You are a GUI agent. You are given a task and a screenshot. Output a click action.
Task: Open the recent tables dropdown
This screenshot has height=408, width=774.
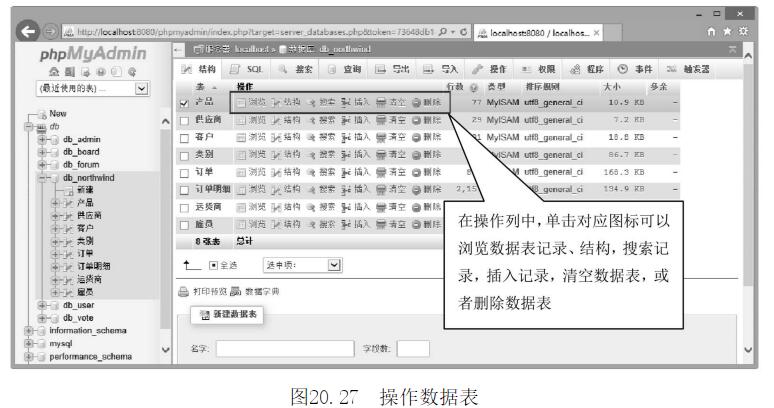click(x=140, y=90)
